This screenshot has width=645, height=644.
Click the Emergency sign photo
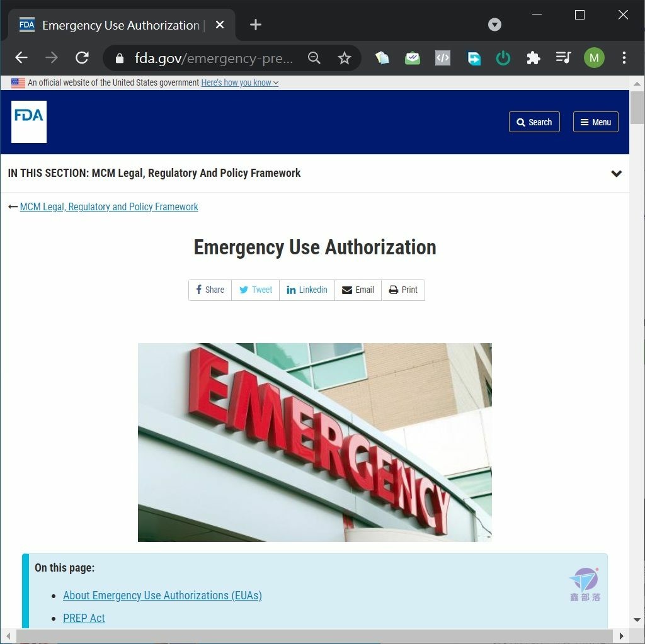[315, 442]
